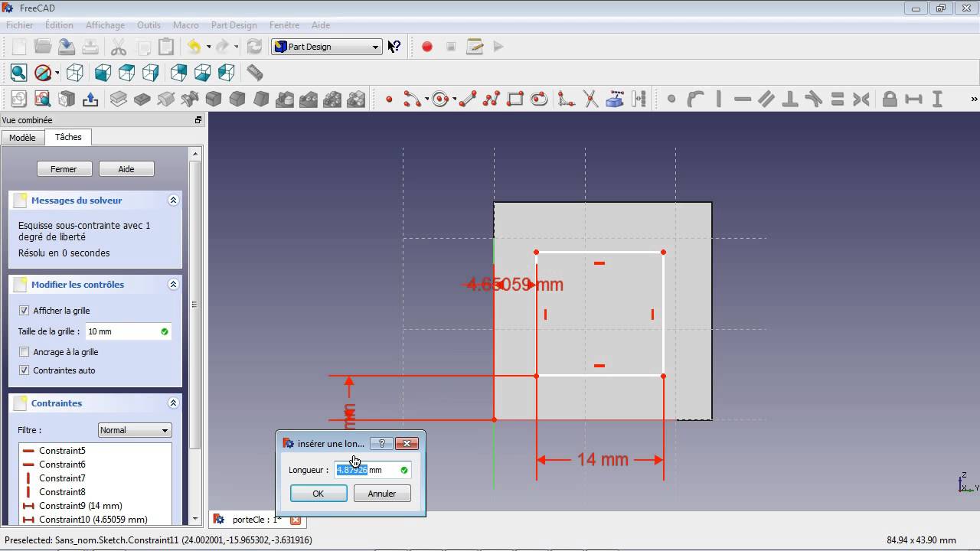This screenshot has height=551, width=980.
Task: Select the Create circle tool
Action: [x=440, y=99]
